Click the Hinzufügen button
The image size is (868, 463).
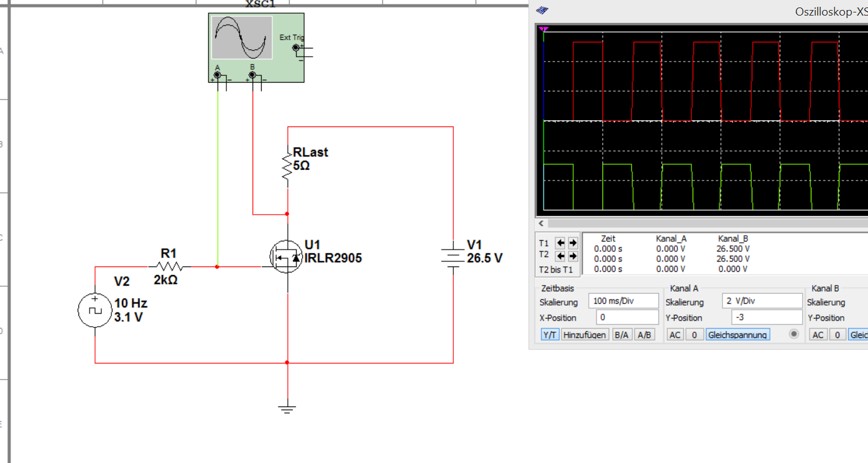584,335
